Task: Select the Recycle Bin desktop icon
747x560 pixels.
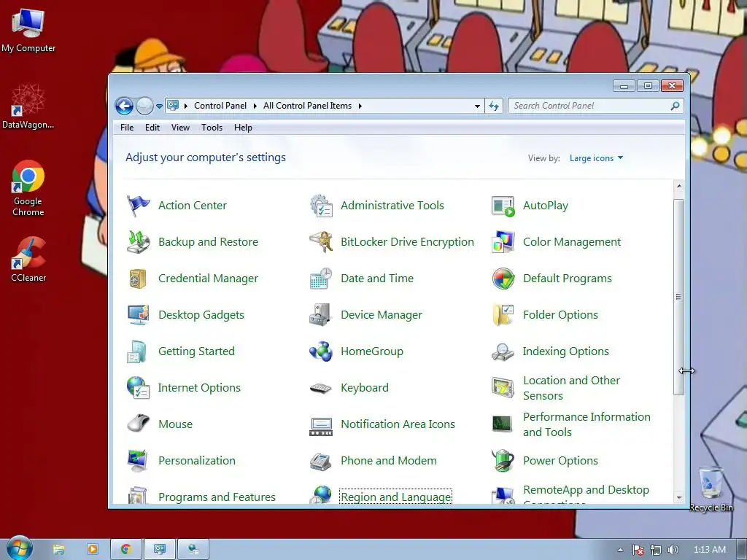Action: (711, 489)
